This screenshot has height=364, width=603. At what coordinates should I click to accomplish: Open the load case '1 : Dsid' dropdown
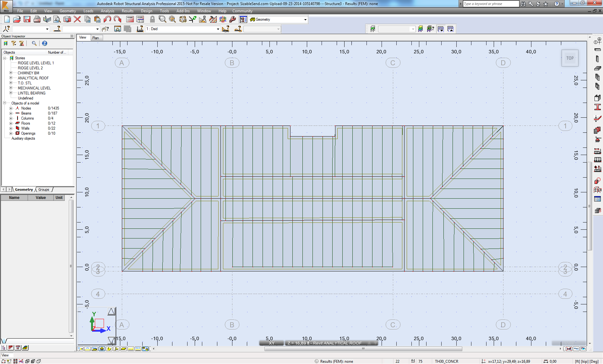[x=218, y=29]
